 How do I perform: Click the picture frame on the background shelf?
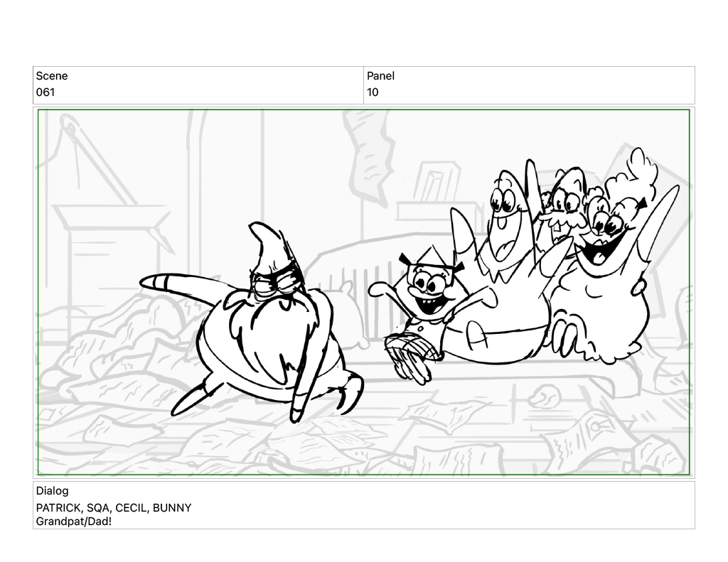click(435, 183)
